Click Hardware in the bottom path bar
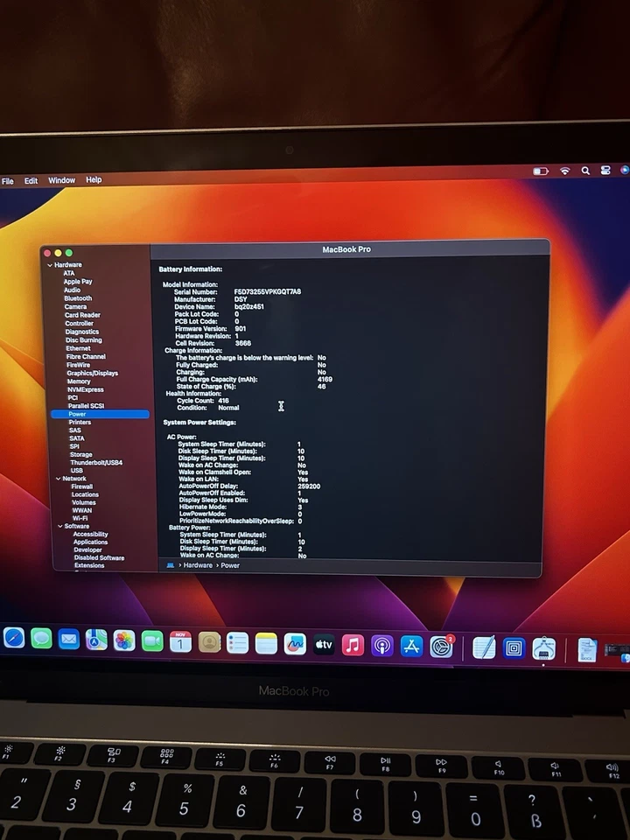Viewport: 630px width, 840px height. coord(198,565)
